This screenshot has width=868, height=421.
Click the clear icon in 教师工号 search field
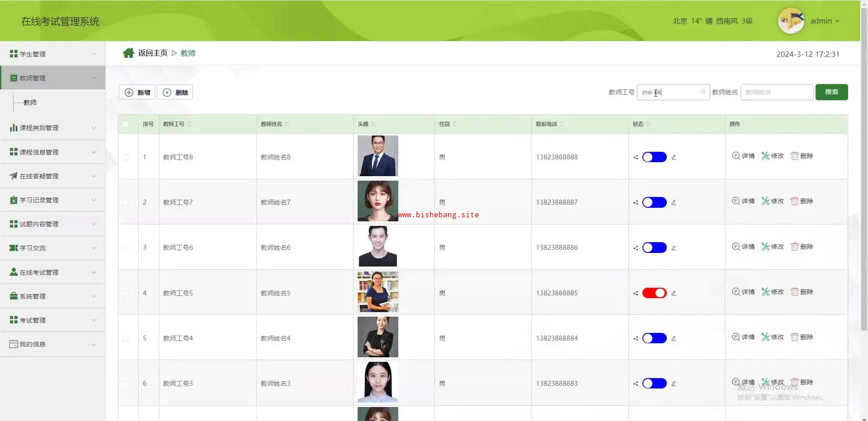(x=703, y=92)
